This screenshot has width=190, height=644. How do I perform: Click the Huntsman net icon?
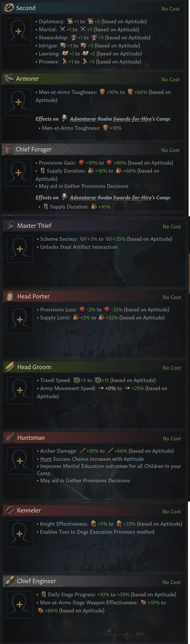point(10,437)
